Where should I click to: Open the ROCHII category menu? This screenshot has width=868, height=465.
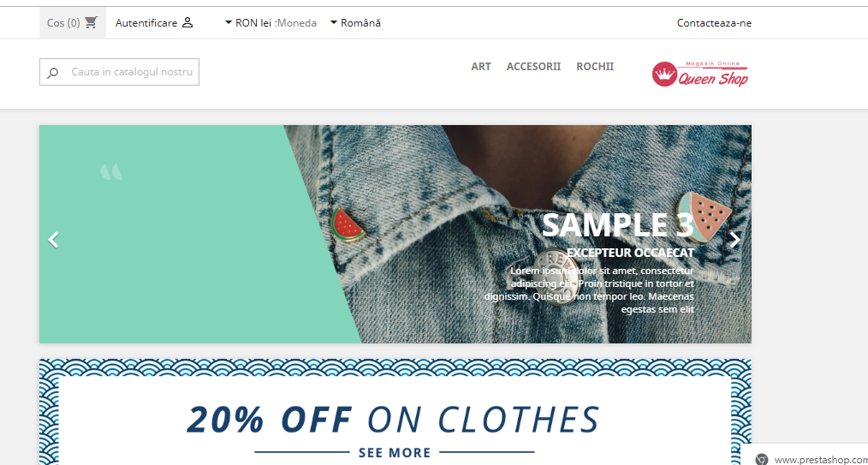pyautogui.click(x=595, y=67)
